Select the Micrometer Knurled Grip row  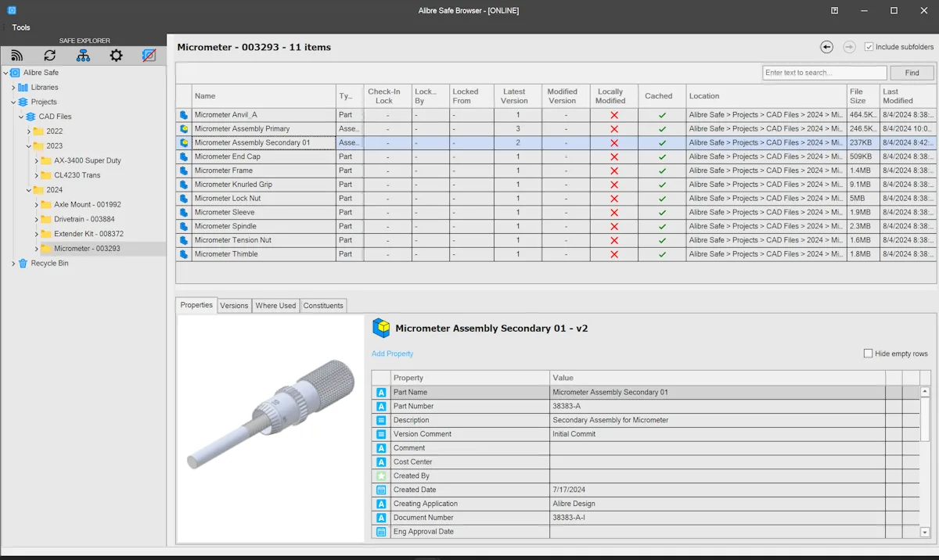tap(556, 185)
